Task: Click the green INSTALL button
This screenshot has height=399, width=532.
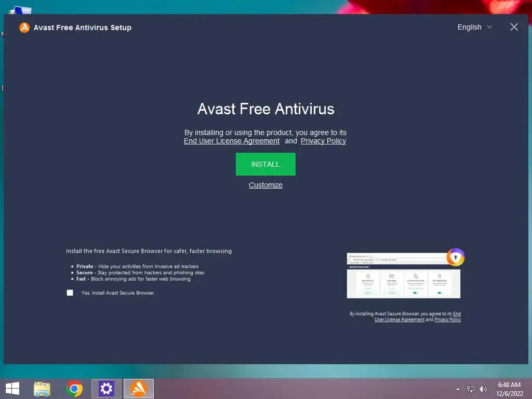Action: coord(265,164)
